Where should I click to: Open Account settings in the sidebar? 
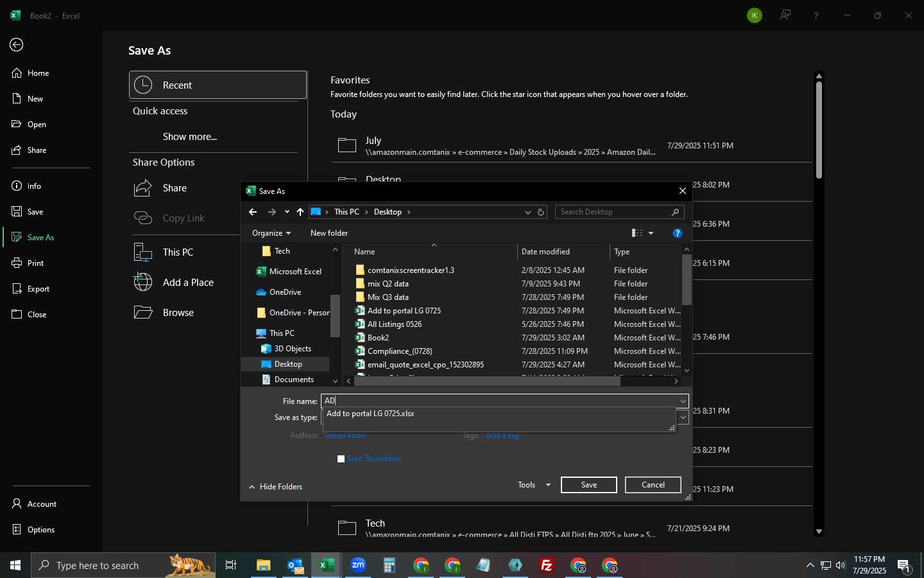(34, 504)
